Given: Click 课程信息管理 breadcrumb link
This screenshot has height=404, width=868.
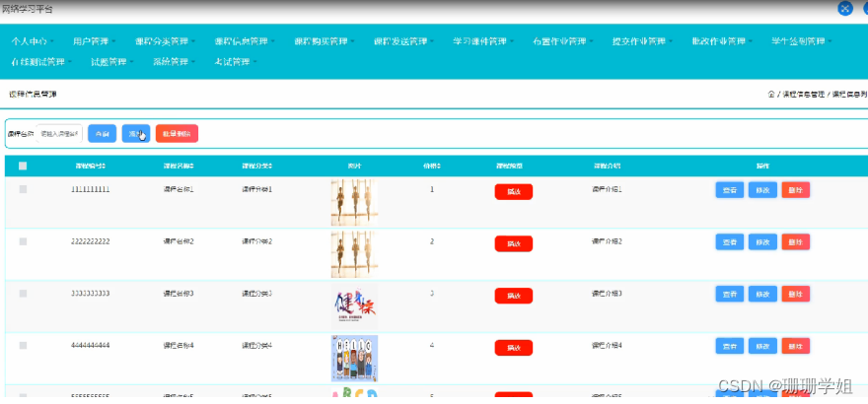Looking at the screenshot, I should point(803,94).
